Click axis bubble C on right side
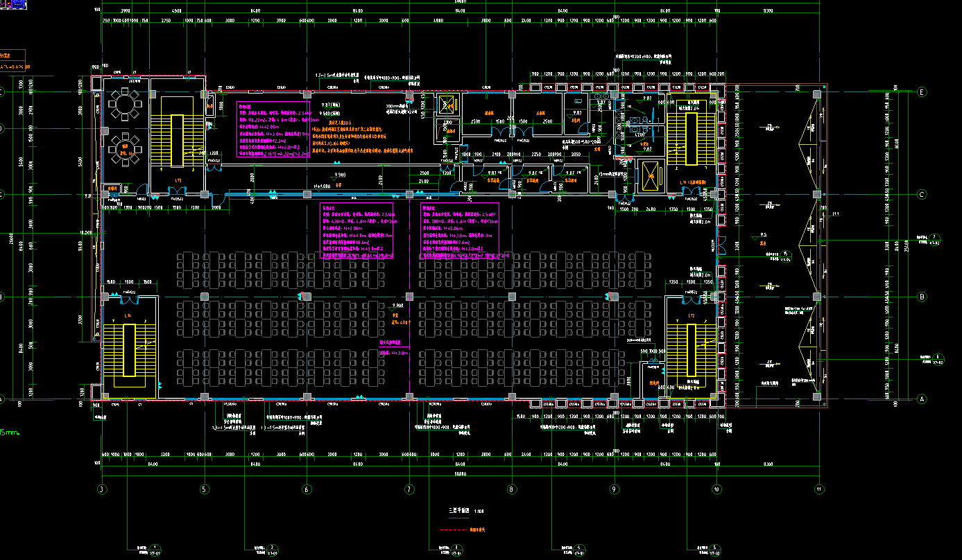The width and height of the screenshot is (962, 560). (x=922, y=195)
